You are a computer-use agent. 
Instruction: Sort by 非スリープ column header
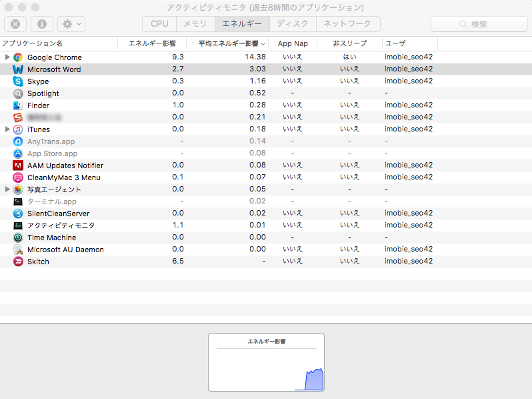pos(350,43)
